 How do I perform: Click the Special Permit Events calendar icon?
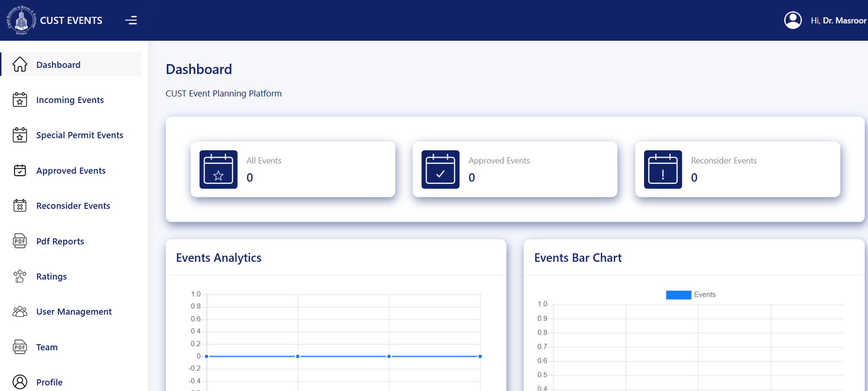coord(20,135)
